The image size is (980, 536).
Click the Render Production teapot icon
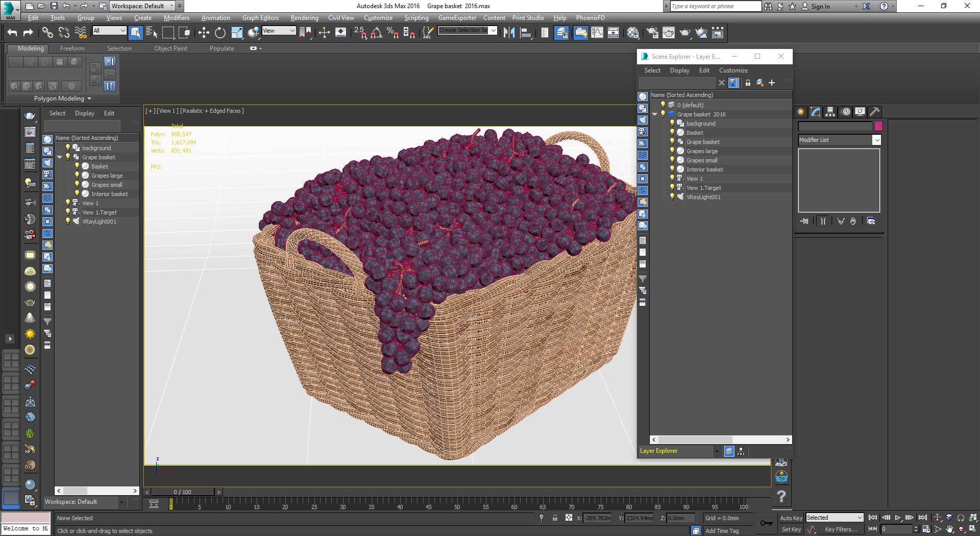(685, 33)
